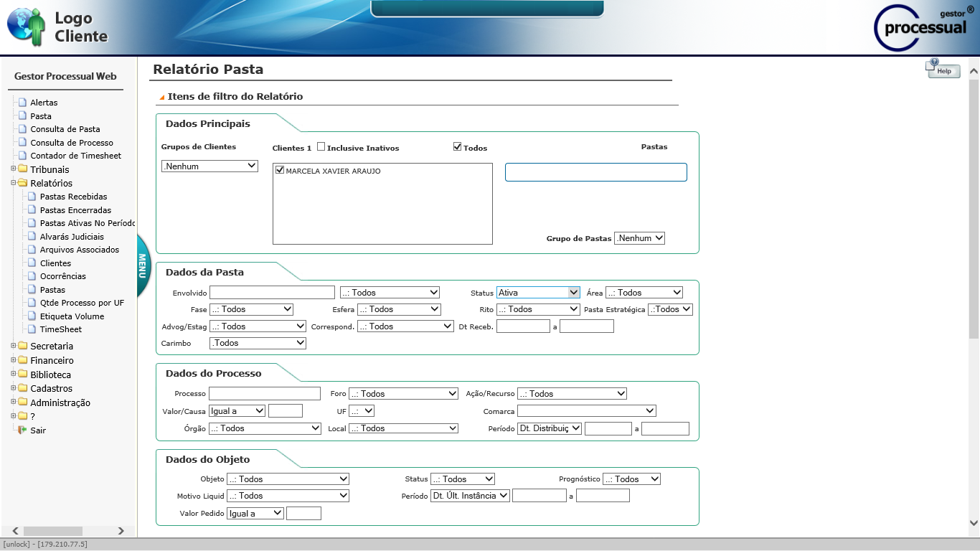Click the vertical page scrollbar thumb
The width and height of the screenshot is (980, 551).
tap(974, 208)
